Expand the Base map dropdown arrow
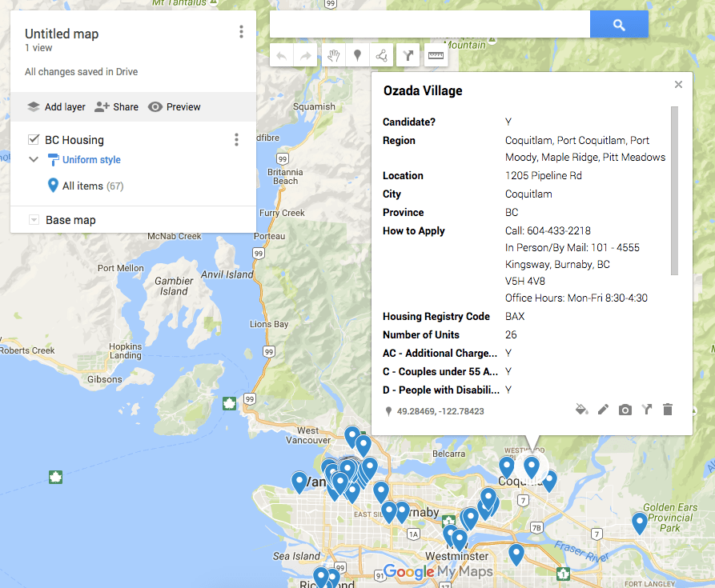Viewport: 715px width, 588px height. (34, 220)
